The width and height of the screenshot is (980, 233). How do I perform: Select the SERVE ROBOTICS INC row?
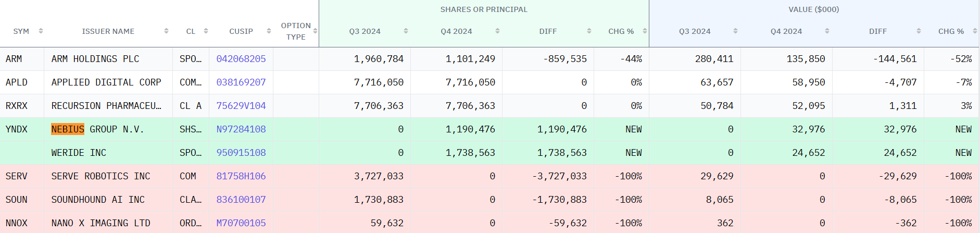pyautogui.click(x=100, y=176)
